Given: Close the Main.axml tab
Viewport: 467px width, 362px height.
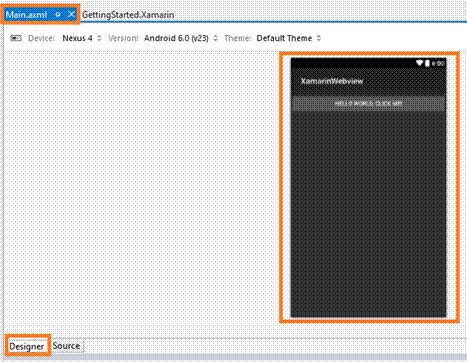Looking at the screenshot, I should click(x=71, y=14).
